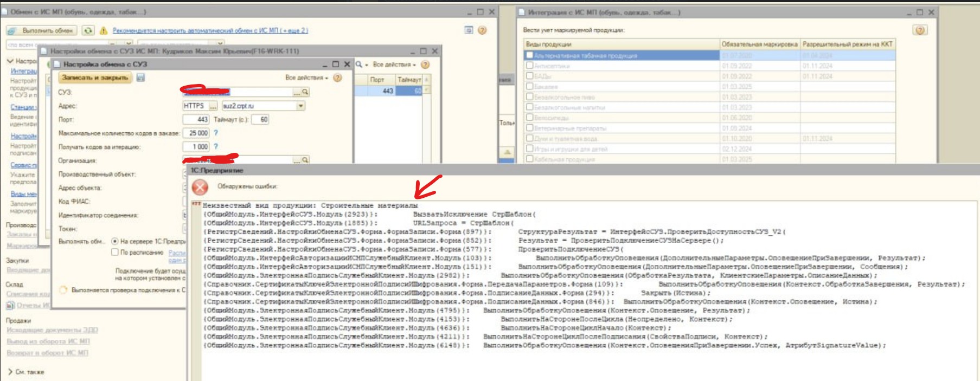Click the ellipsis select button in the СУЗ field

[297, 92]
